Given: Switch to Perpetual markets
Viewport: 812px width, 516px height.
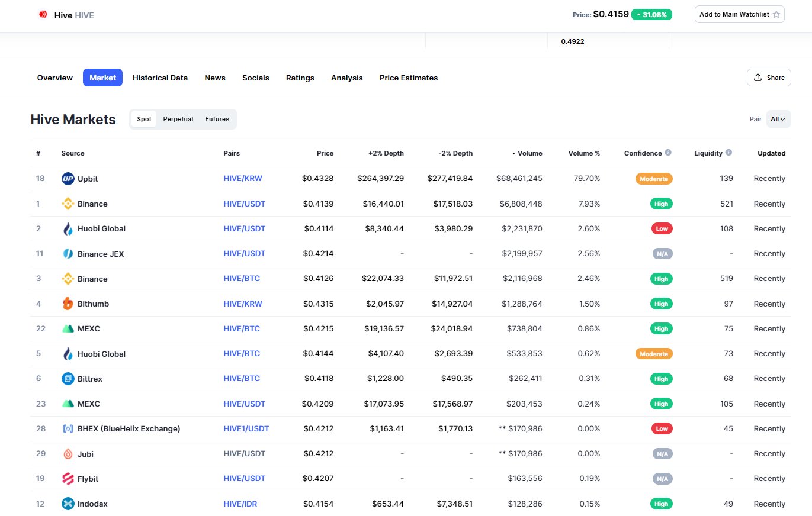Looking at the screenshot, I should tap(178, 119).
